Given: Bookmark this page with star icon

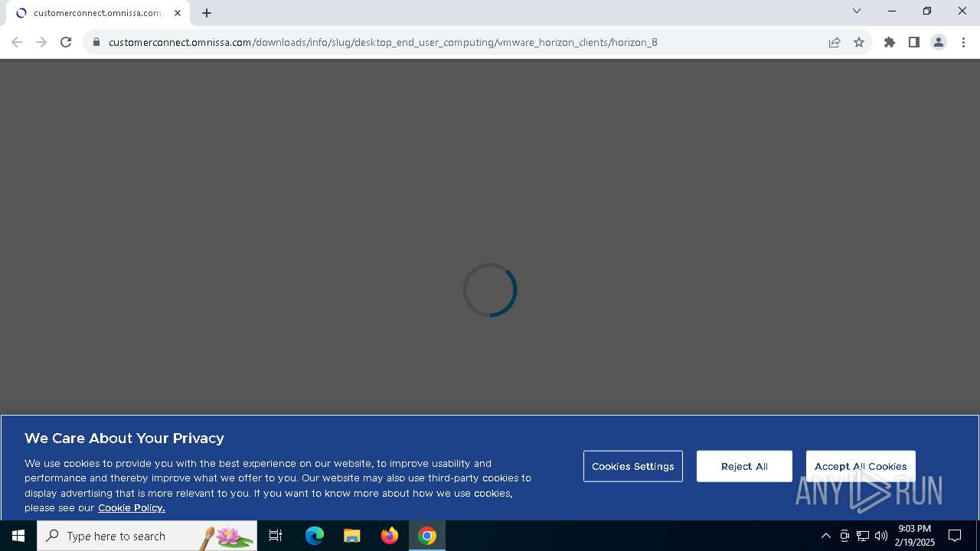Looking at the screenshot, I should coord(859,42).
